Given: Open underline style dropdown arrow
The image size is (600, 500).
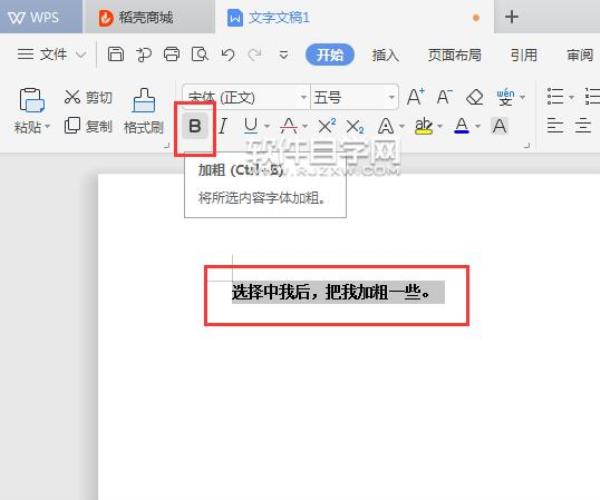Looking at the screenshot, I should [267, 126].
